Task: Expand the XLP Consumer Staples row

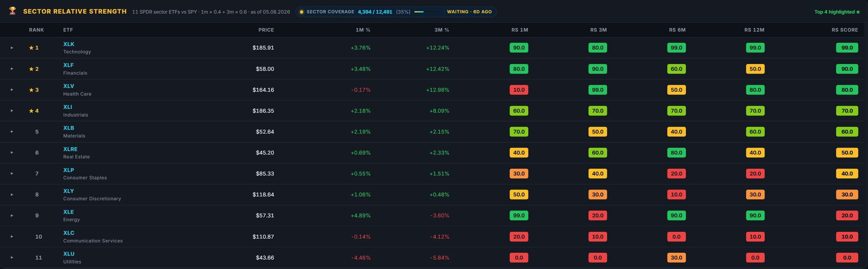Action: (x=12, y=173)
